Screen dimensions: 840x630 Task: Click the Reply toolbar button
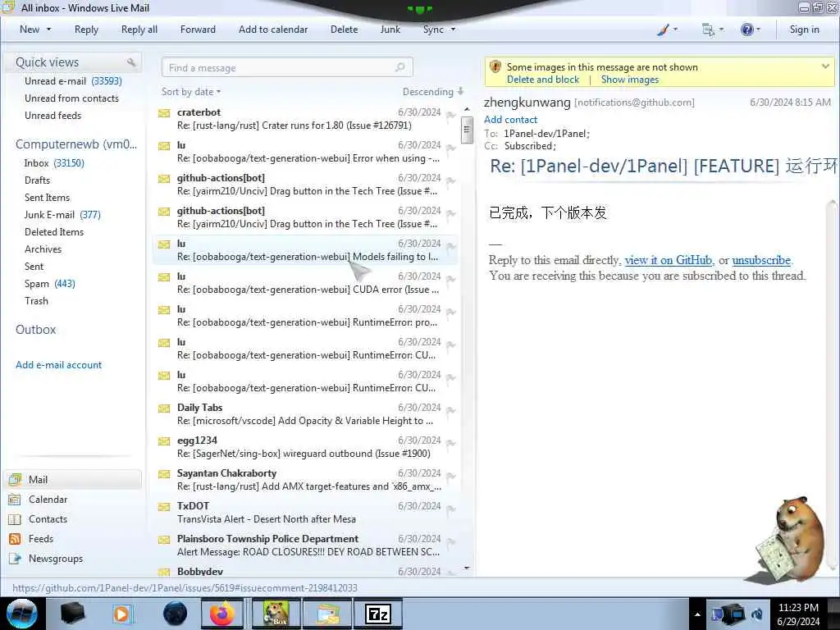point(86,30)
